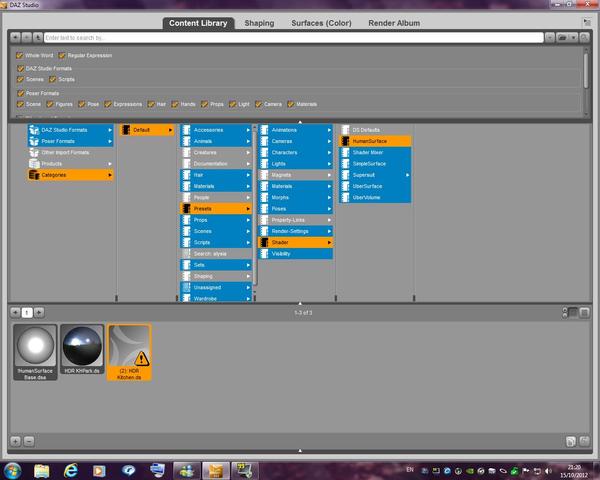600x480 pixels.
Task: Expand DAZ Studio Formats arrow
Action: pos(110,130)
